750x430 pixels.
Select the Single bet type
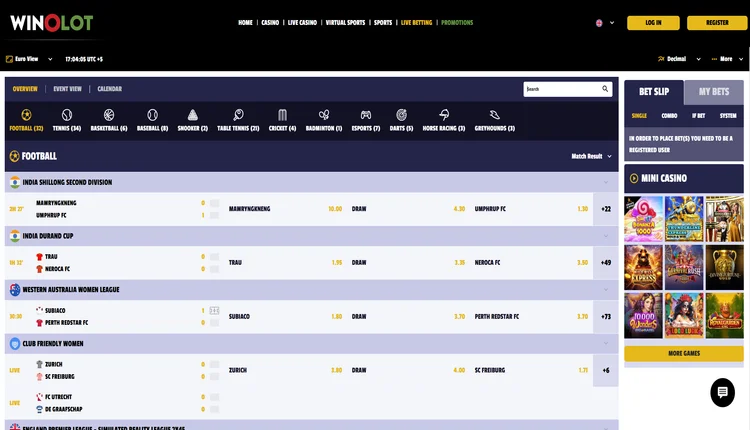[x=639, y=116]
